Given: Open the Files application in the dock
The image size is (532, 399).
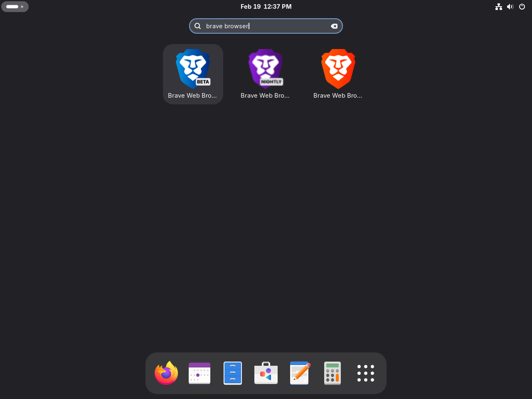Looking at the screenshot, I should pos(232,373).
